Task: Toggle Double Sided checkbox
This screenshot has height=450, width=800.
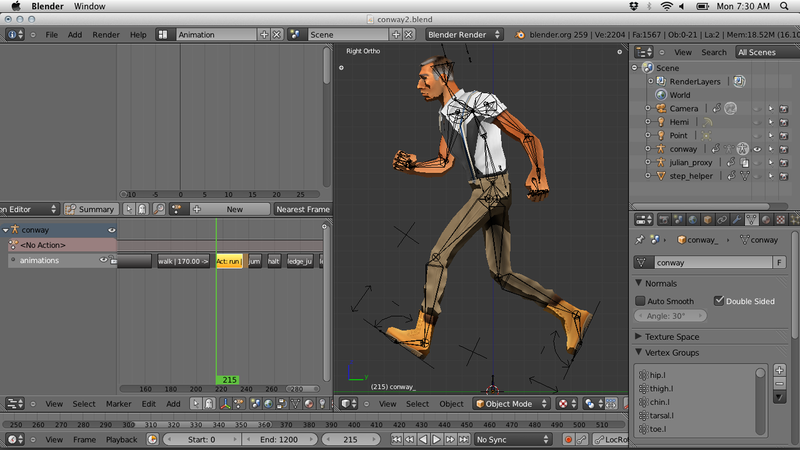Action: click(x=719, y=301)
